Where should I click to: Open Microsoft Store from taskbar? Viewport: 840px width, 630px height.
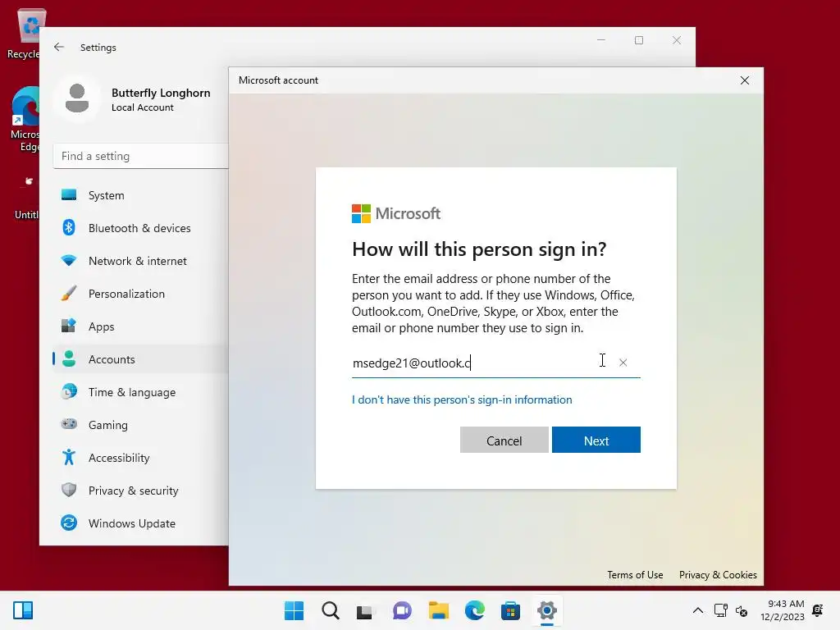click(510, 610)
